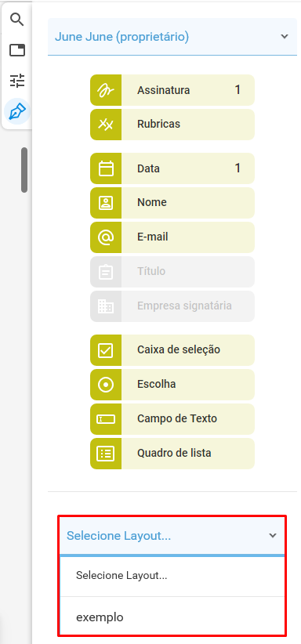
Task: Click the at-sign E-mail icon
Action: (x=106, y=237)
